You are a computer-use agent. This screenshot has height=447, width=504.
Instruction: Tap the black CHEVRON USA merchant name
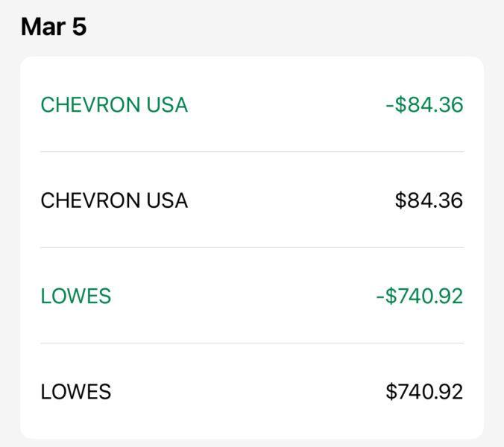point(114,200)
